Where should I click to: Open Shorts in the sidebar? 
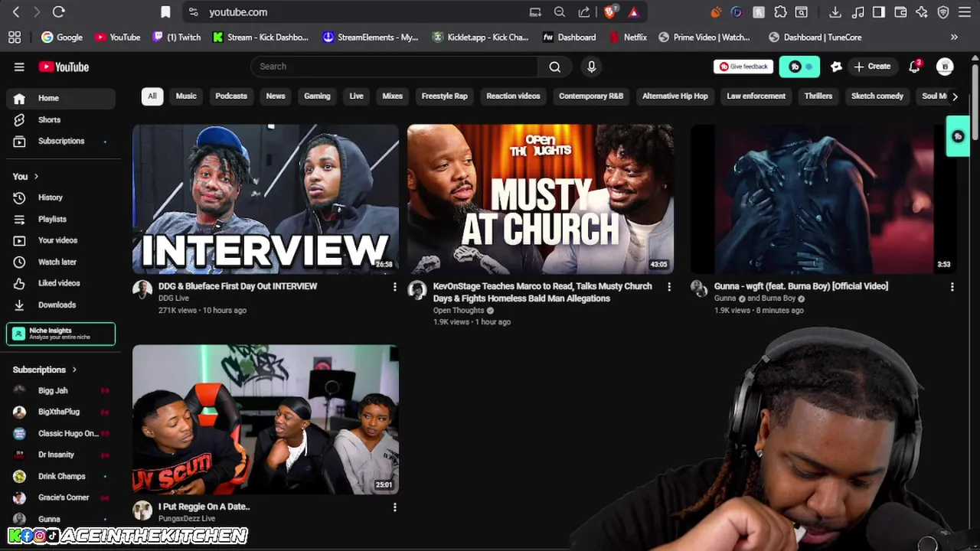[x=61, y=119]
